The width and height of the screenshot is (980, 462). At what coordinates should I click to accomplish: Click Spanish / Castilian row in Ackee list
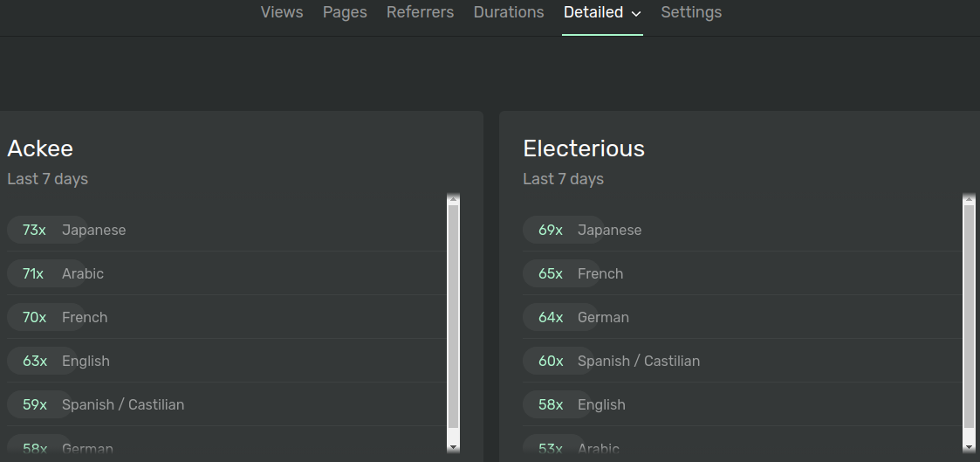227,404
